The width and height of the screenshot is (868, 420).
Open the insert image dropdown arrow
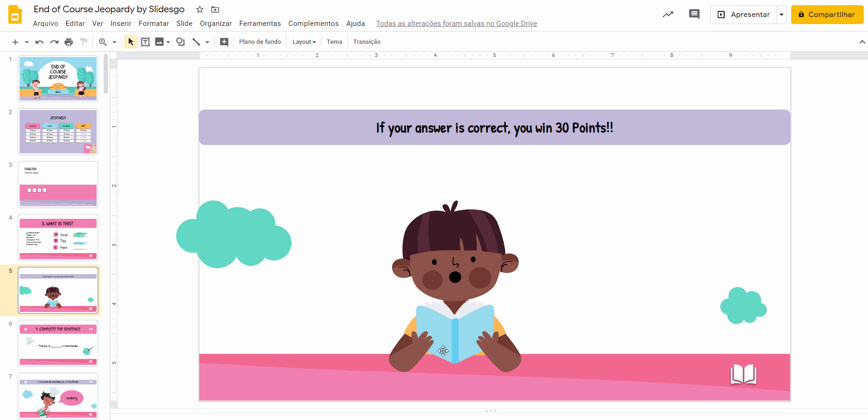(x=168, y=42)
